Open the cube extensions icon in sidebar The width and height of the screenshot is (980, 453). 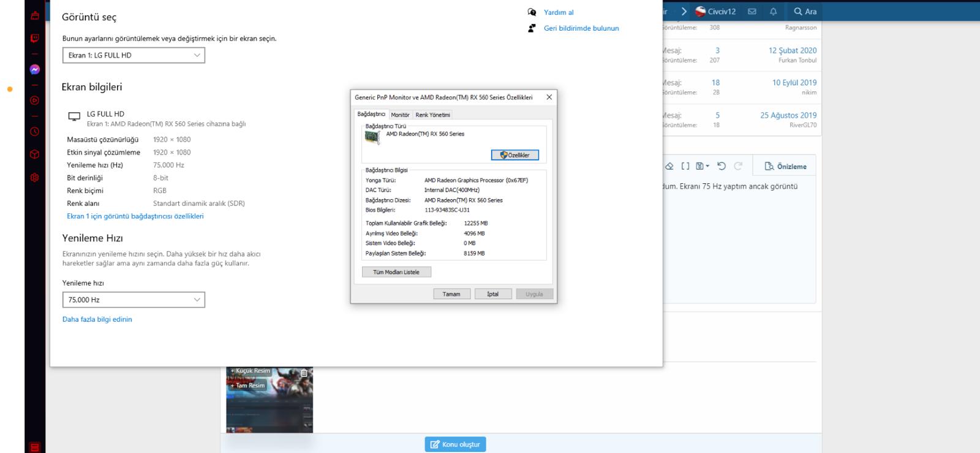(35, 154)
